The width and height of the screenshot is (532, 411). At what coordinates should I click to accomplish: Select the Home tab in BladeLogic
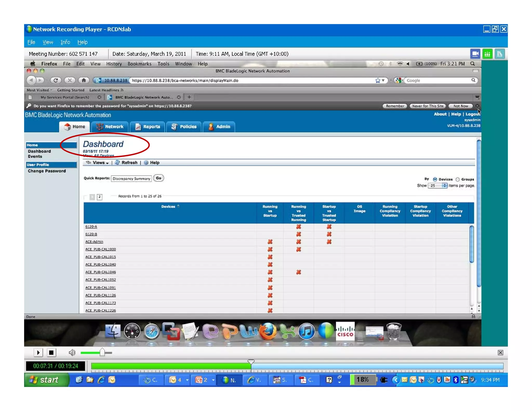tap(75, 127)
